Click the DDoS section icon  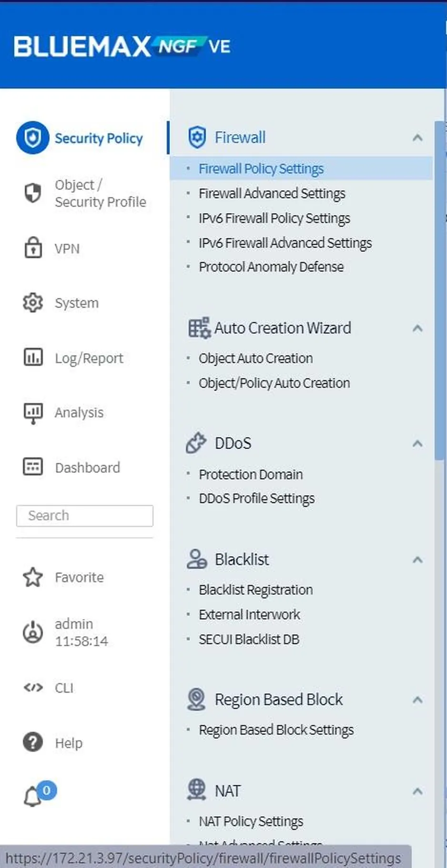[x=196, y=443]
